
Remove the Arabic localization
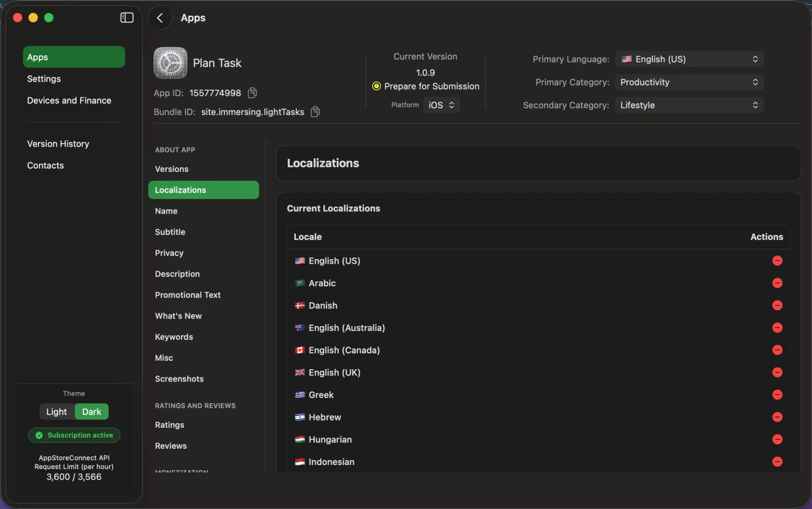[777, 283]
